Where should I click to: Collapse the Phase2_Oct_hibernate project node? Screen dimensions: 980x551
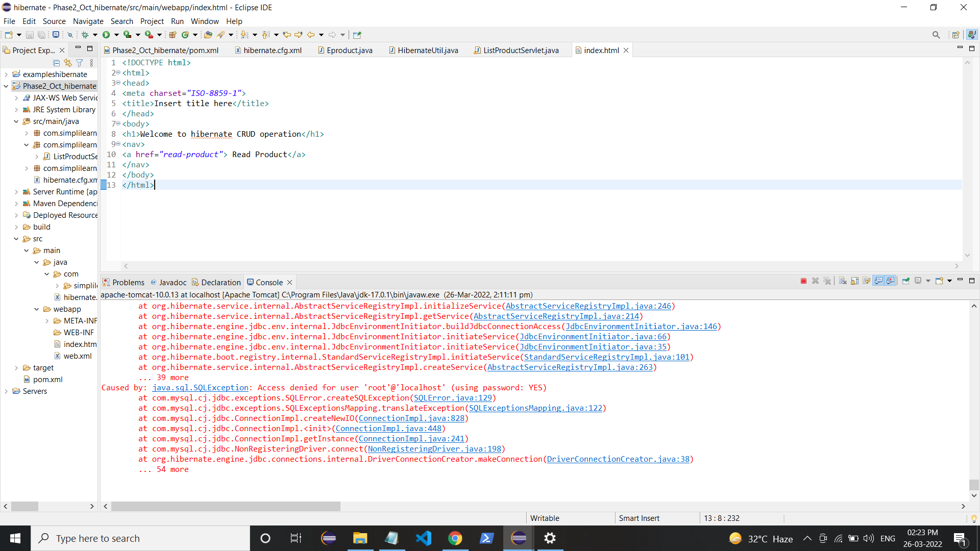pyautogui.click(x=6, y=86)
